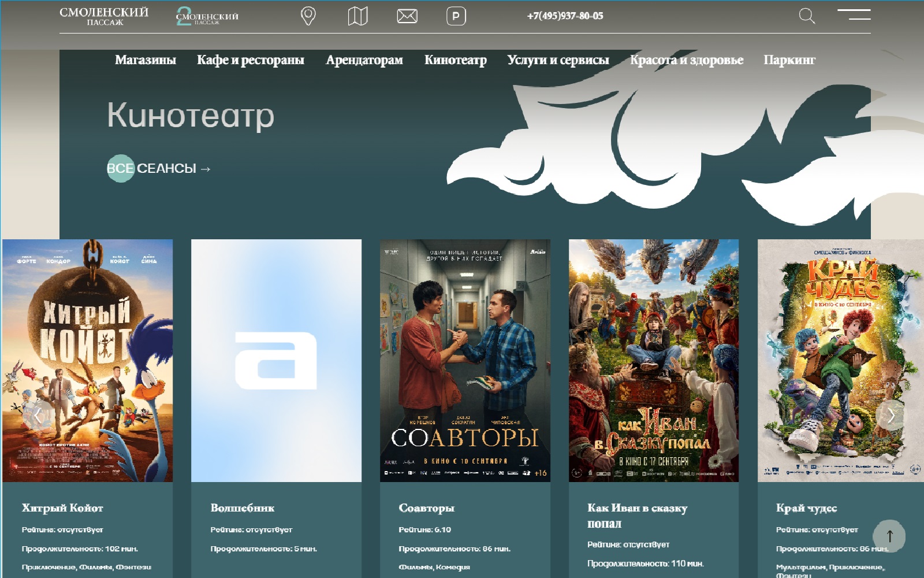
Task: Click the location pin icon
Action: 308,16
